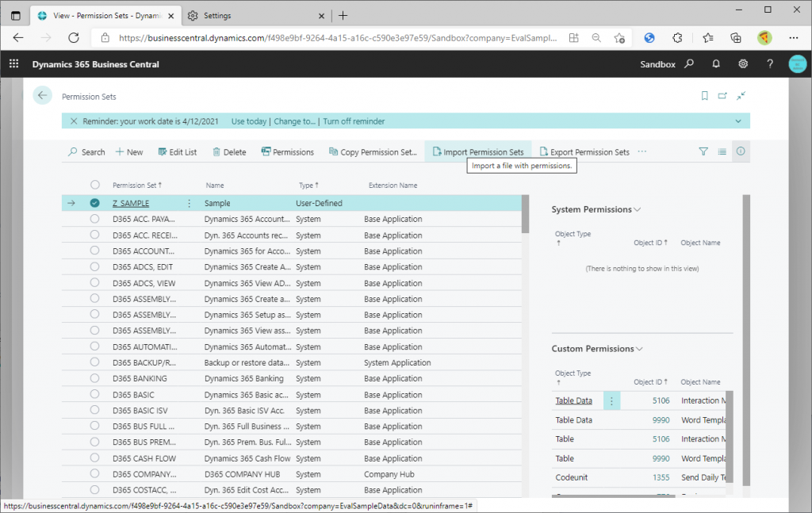Screen dimensions: 812x513
Task: Go back using the page back arrow
Action: (x=43, y=95)
